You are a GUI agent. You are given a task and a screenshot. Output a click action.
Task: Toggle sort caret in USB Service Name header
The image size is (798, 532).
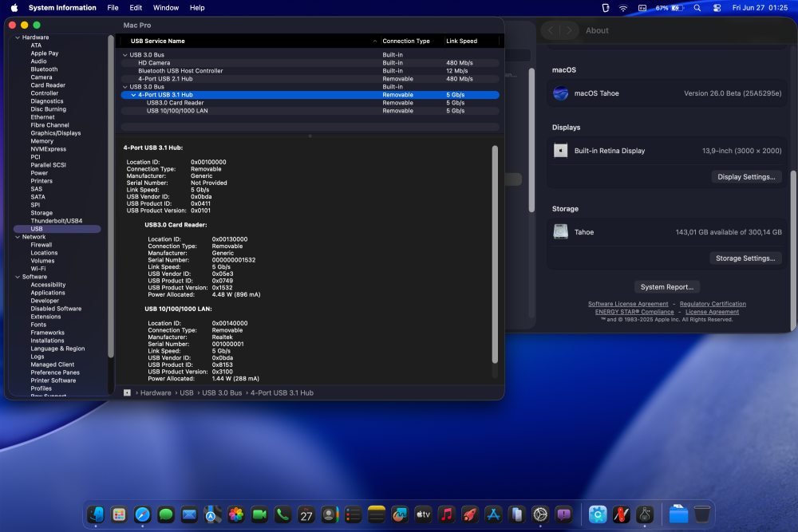pos(374,41)
